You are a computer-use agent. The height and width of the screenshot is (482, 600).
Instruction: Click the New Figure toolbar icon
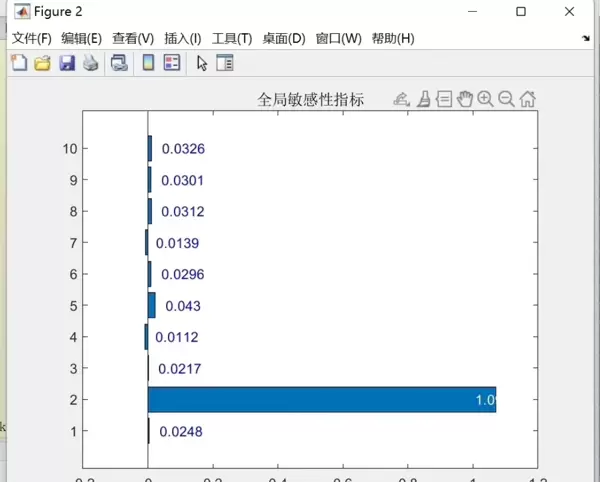(19, 63)
